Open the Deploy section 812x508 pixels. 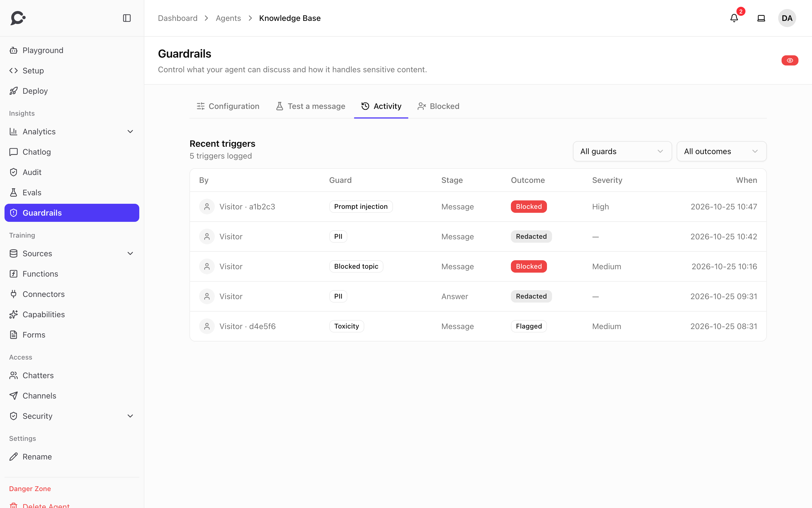pyautogui.click(x=72, y=91)
